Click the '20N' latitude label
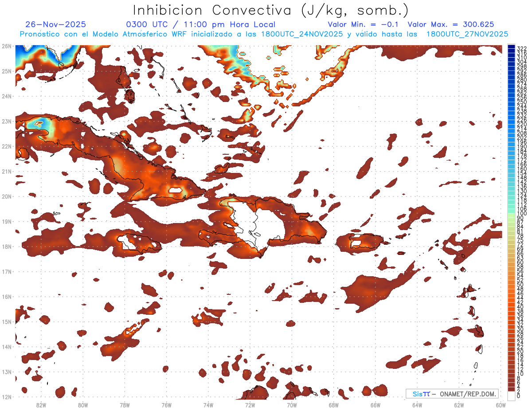 point(6,196)
